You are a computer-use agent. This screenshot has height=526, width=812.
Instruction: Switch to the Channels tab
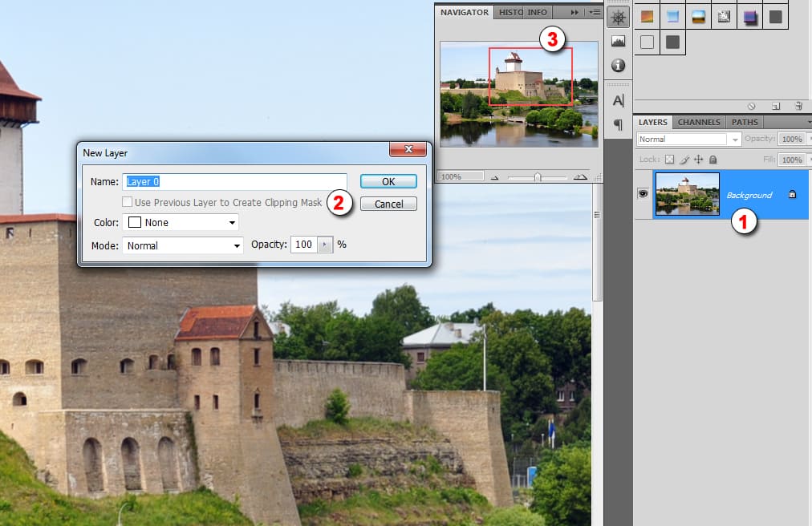[699, 123]
